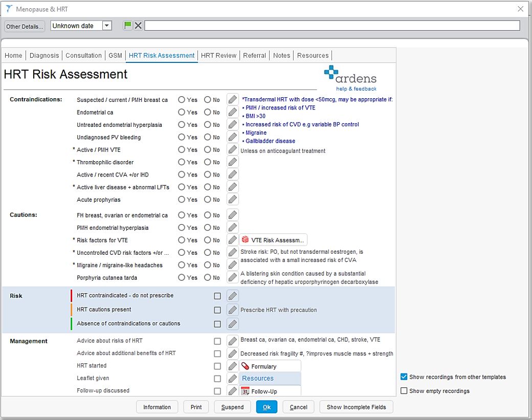Open note pencil for Migraine headaches row
Image resolution: width=532 pixels, height=420 pixels.
coord(232,265)
